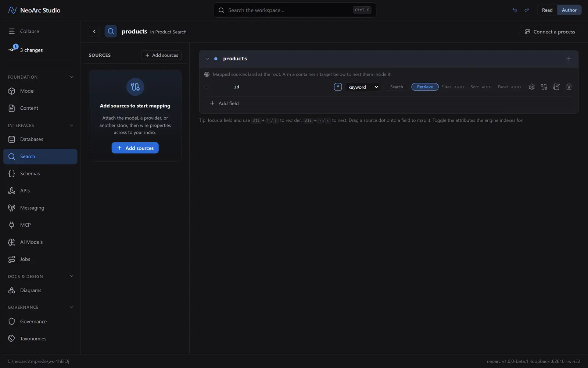Image resolution: width=588 pixels, height=368 pixels.
Task: Click the id field source mapping icon
Action: [x=544, y=87]
